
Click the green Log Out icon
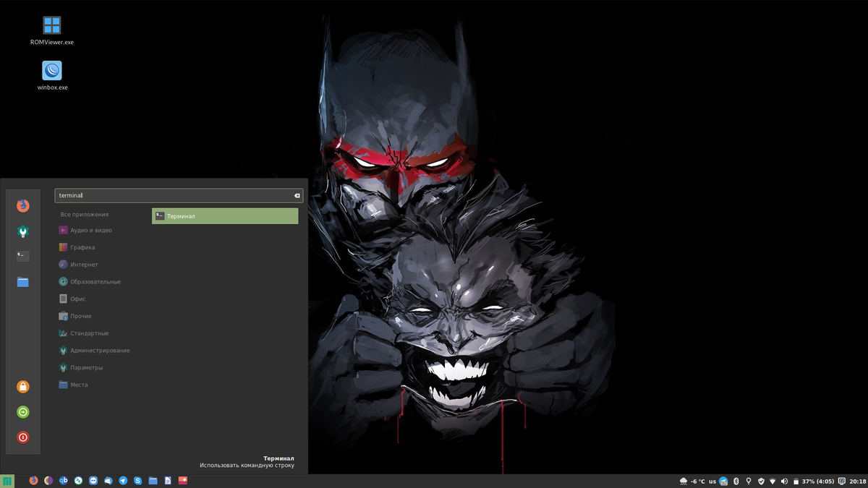tap(23, 412)
